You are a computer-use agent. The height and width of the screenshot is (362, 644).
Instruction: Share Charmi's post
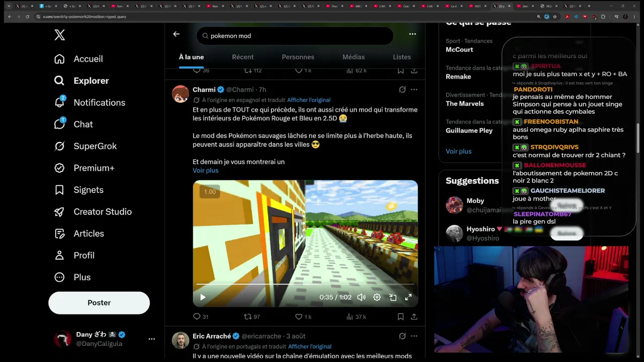coord(414,317)
